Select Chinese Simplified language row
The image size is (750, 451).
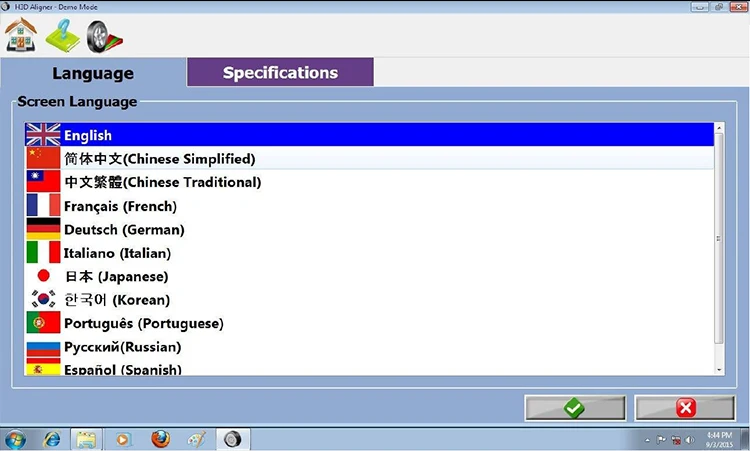click(369, 158)
